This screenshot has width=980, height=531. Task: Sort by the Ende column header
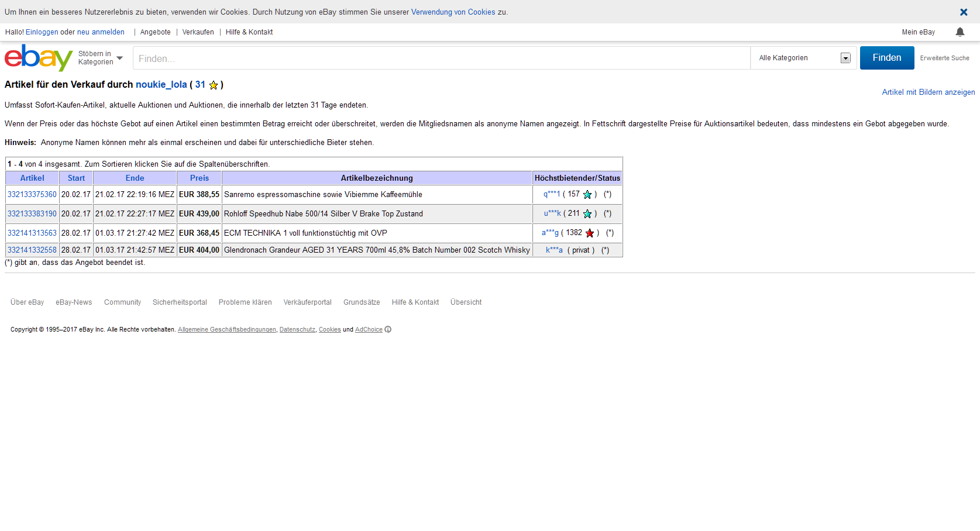(x=135, y=178)
